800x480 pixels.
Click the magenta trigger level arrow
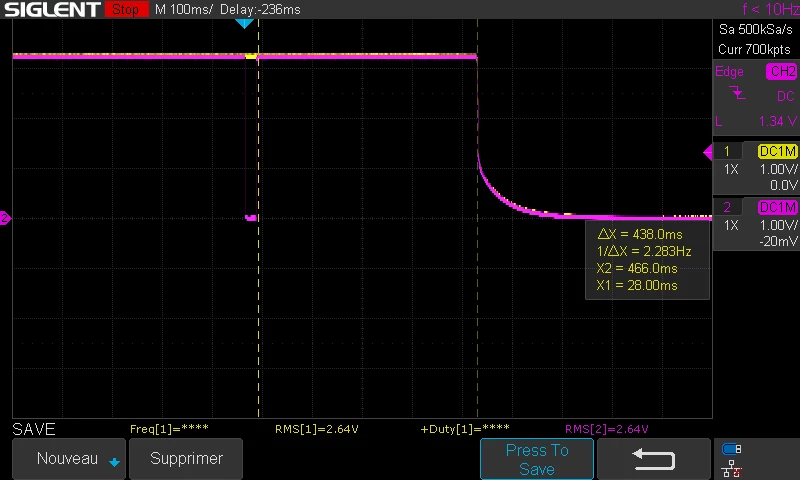click(x=708, y=152)
